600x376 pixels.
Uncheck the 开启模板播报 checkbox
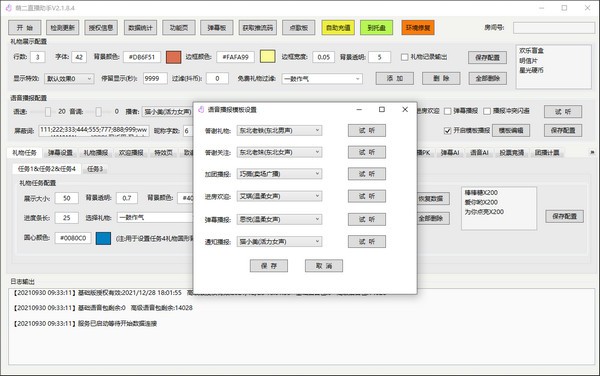click(447, 130)
